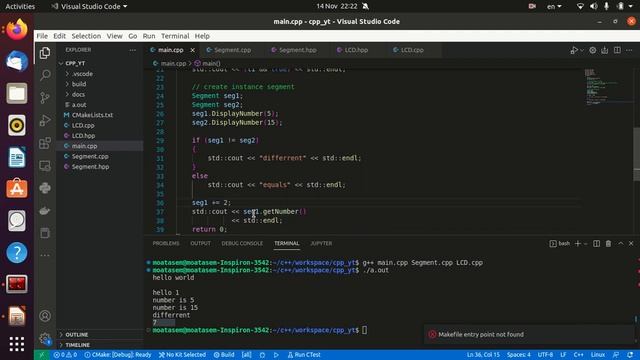Kill terminal with trash icon
The image size is (640, 360).
[608, 244]
